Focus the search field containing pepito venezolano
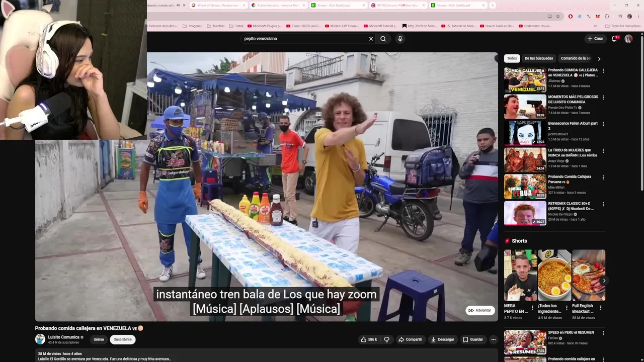 pyautogui.click(x=304, y=39)
